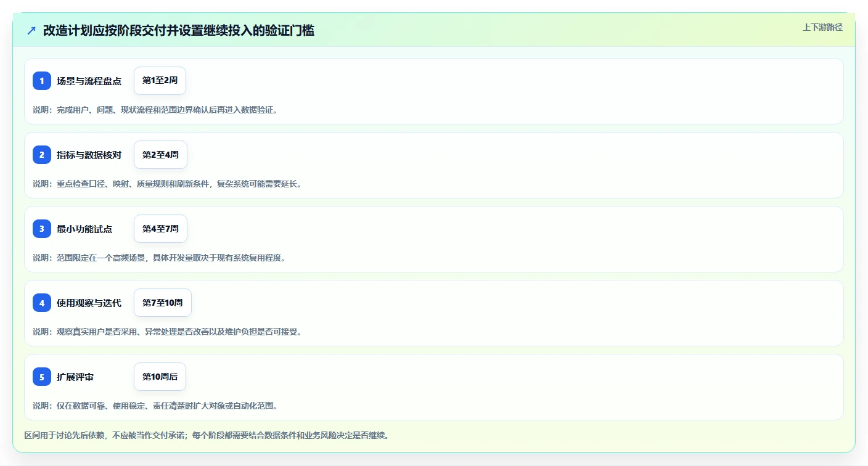Click the stage name 使用观察与迭代
The image size is (868, 466).
tap(89, 303)
